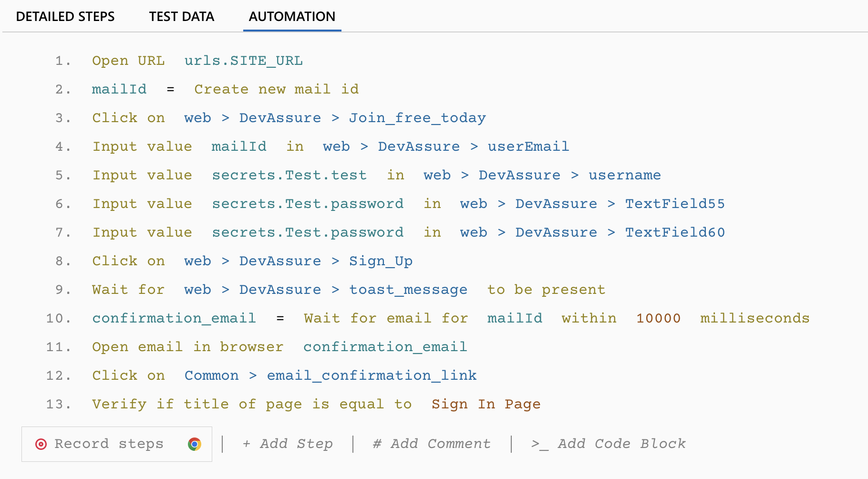Select the AUTOMATION tab
Screen dimensions: 868x479
pos(291,16)
